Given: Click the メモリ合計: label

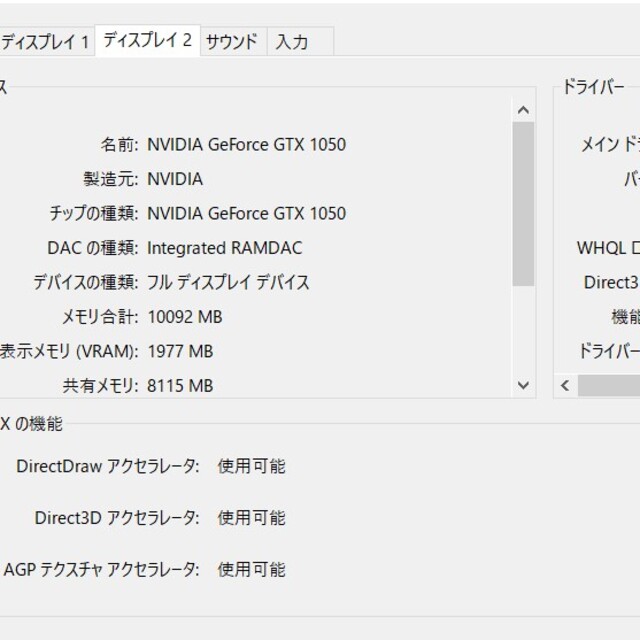Looking at the screenshot, I should 100,317.
